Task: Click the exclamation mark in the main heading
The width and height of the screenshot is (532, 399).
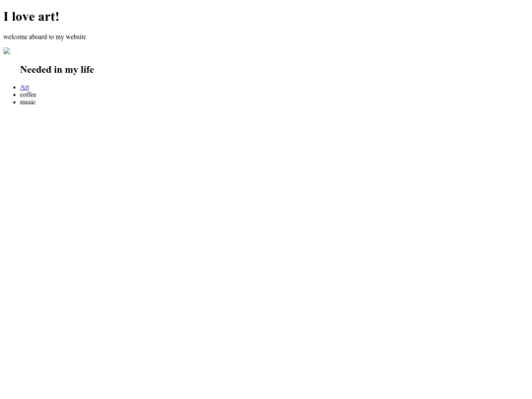Action: click(x=57, y=17)
